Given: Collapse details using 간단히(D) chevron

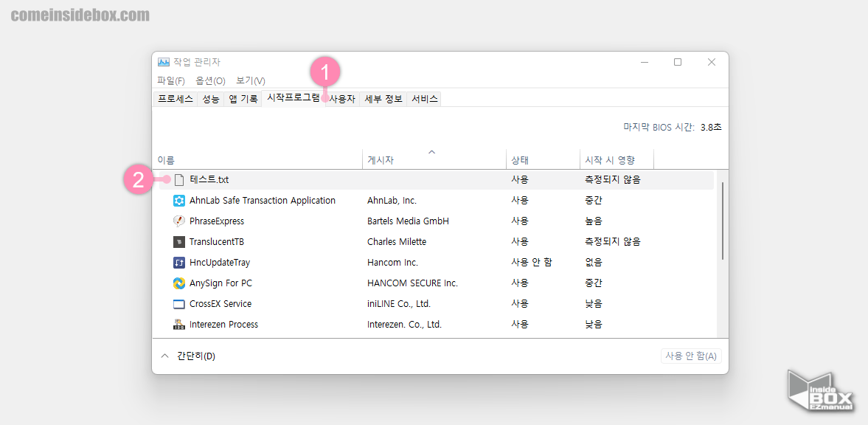Looking at the screenshot, I should pyautogui.click(x=165, y=355).
